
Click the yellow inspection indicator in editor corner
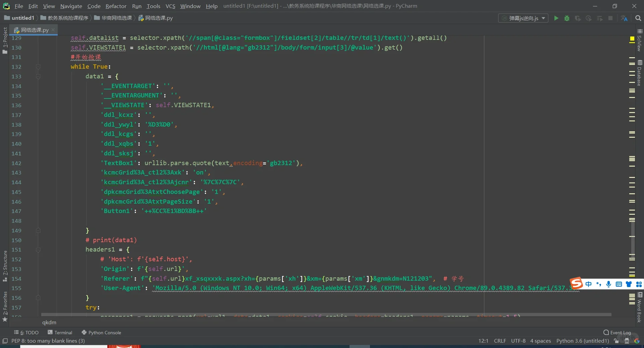click(632, 39)
